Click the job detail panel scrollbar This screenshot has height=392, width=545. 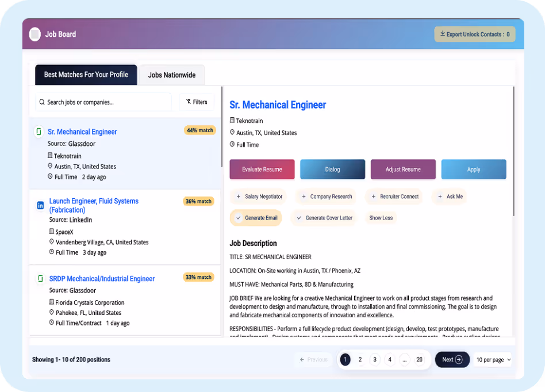[x=513, y=151]
